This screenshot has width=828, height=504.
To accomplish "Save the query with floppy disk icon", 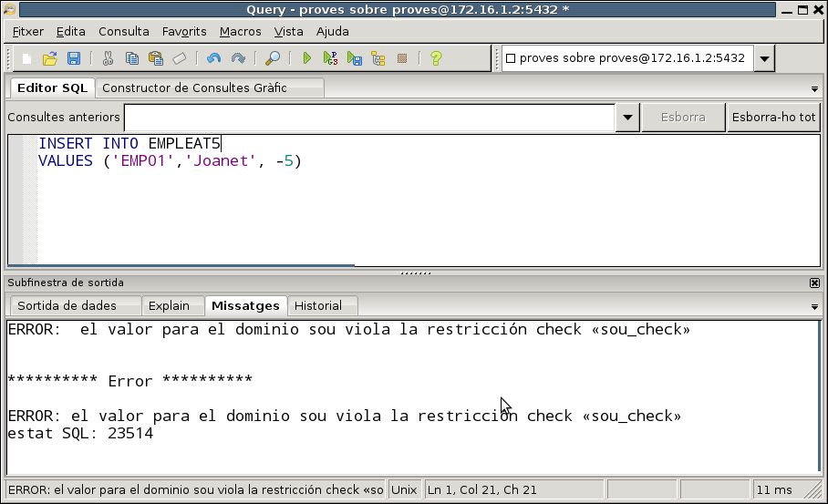I will 74,58.
